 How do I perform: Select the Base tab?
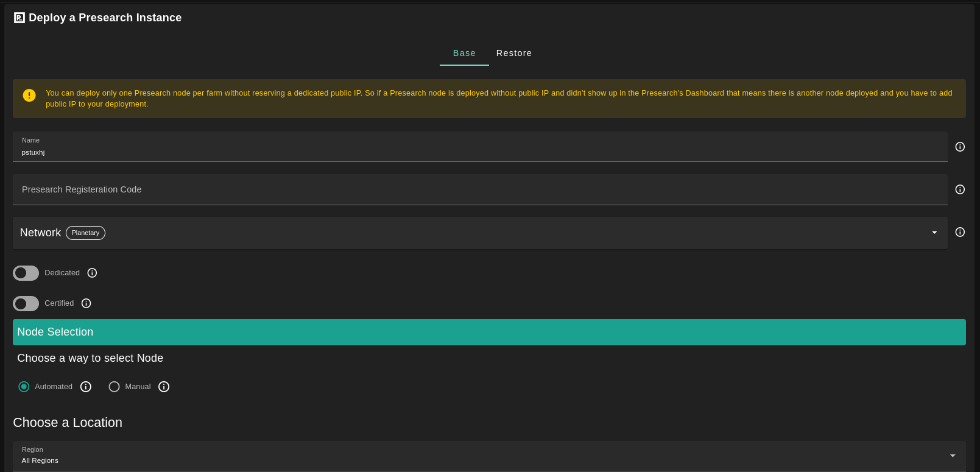(x=464, y=53)
